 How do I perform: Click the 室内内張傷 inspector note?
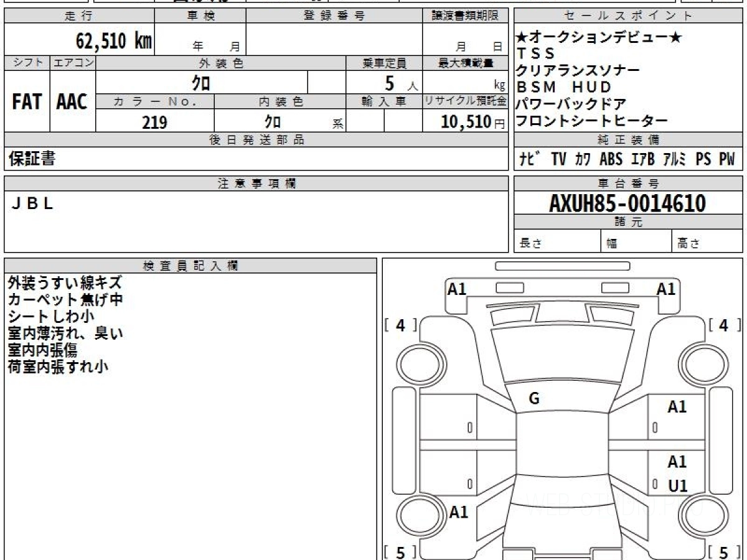click(x=43, y=350)
